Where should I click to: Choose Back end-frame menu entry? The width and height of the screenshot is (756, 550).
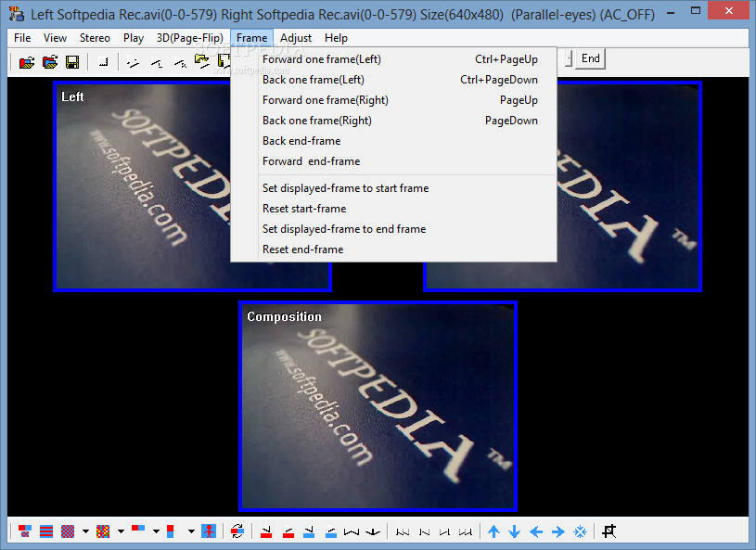(394, 141)
